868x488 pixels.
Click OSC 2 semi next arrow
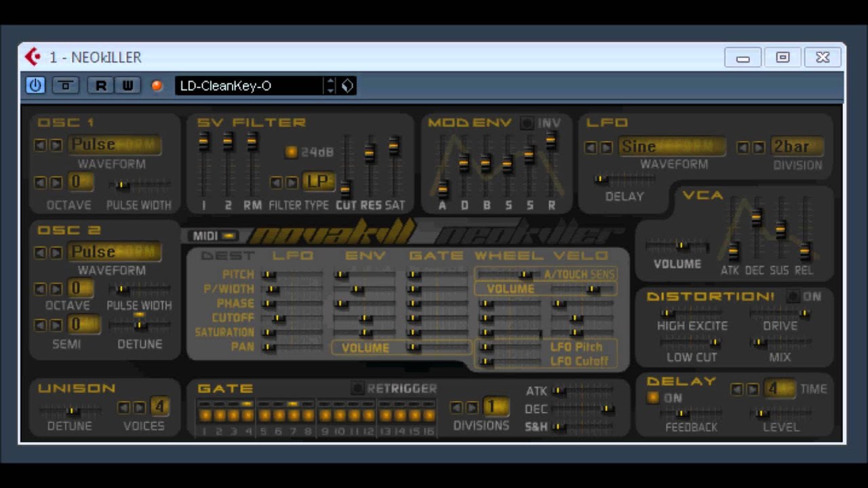(x=56, y=325)
